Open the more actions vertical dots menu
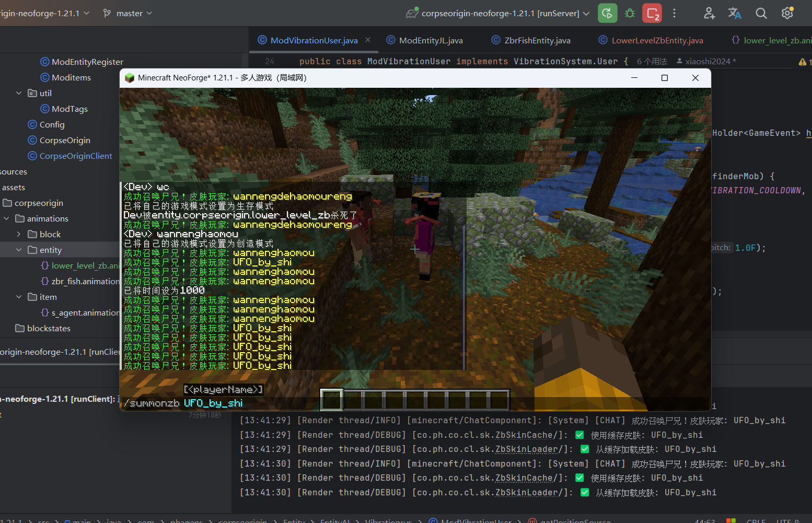The image size is (812, 523). click(x=674, y=13)
